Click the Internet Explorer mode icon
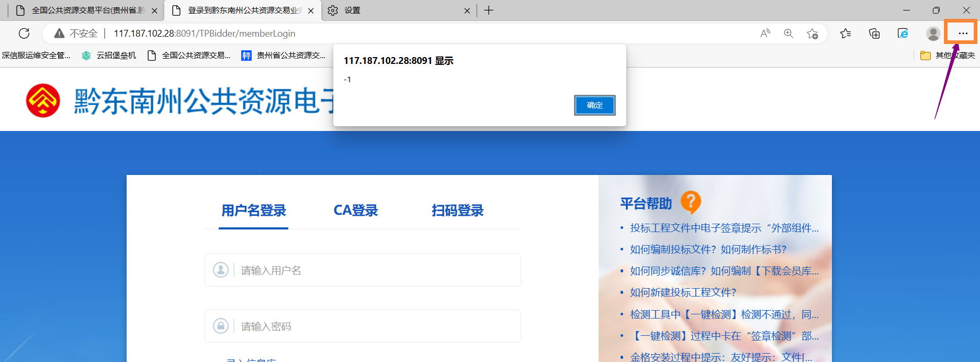The image size is (980, 362). [903, 34]
